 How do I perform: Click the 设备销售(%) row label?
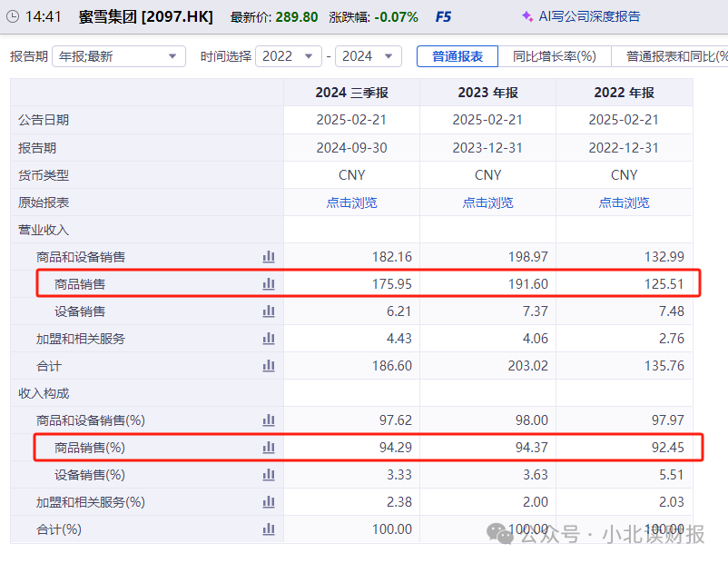point(90,475)
